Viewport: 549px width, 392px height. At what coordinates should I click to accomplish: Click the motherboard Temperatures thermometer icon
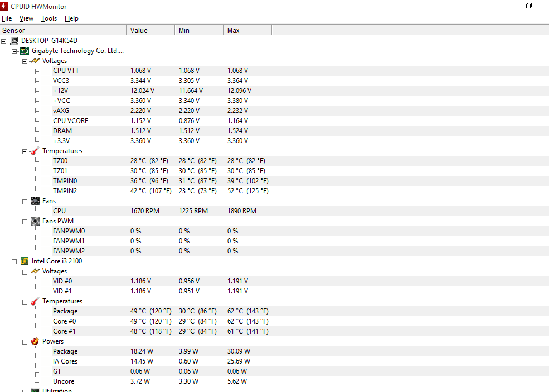point(35,151)
